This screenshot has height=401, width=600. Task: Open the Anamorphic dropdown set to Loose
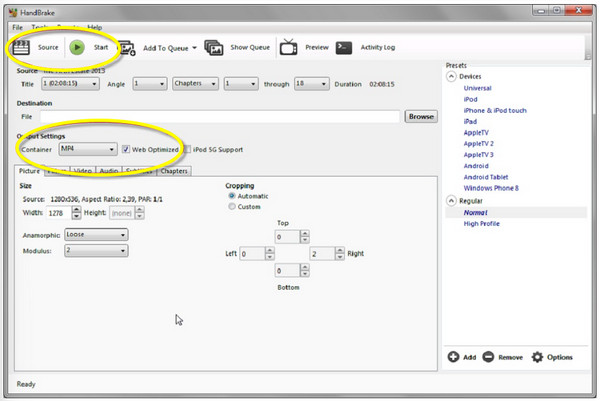[x=96, y=235]
